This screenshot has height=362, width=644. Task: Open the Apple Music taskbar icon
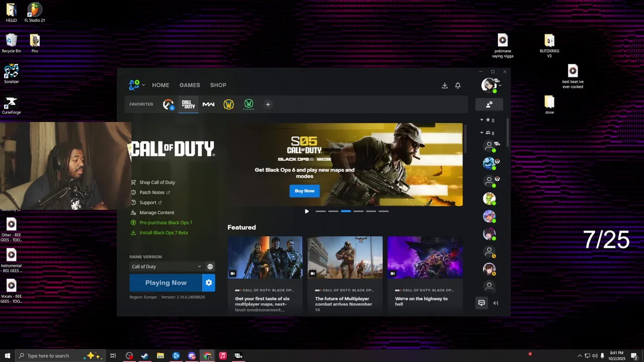tap(223, 356)
